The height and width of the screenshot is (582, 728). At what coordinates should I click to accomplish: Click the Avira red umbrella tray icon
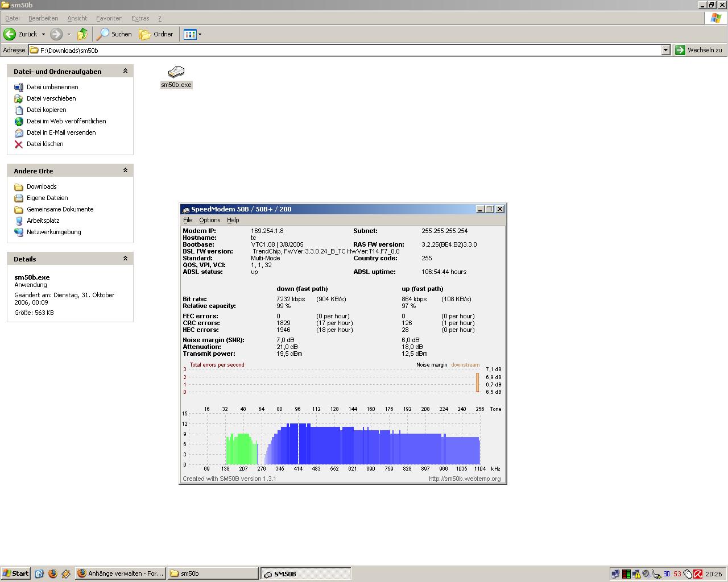pyautogui.click(x=697, y=574)
